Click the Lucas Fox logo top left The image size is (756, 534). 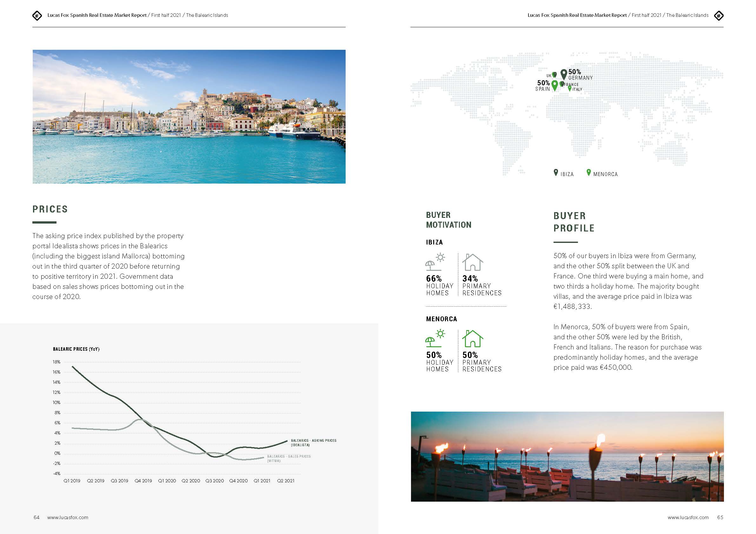37,16
